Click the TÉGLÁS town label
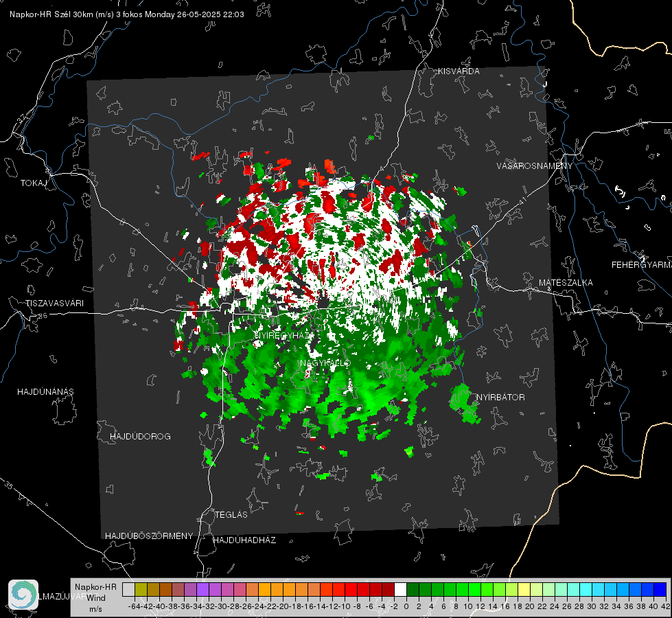This screenshot has height=618, width=672. pos(231,514)
